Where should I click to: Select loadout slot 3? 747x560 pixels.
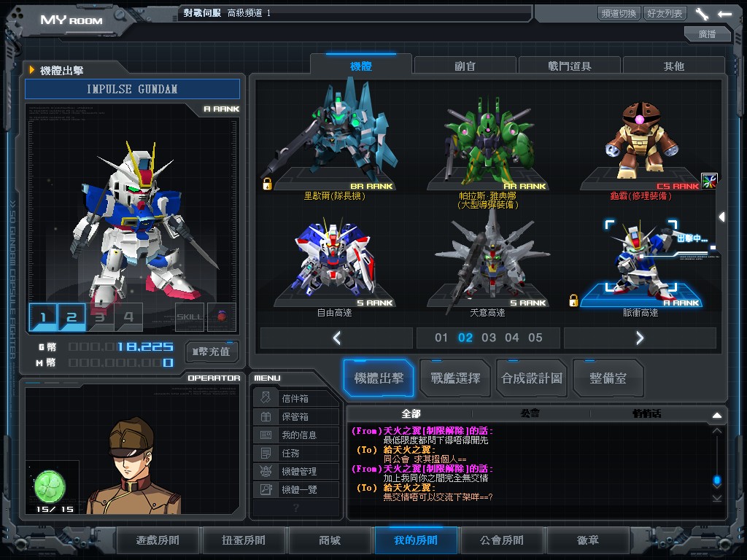coord(100,316)
